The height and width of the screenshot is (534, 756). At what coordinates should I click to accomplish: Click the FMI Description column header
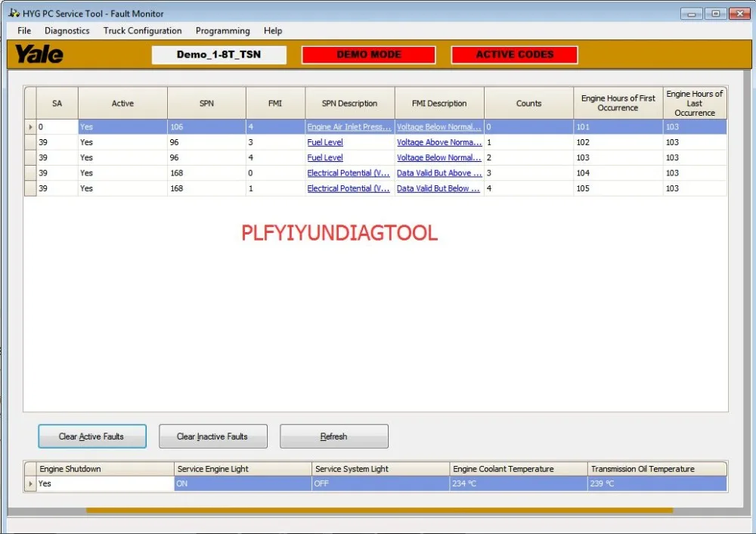[439, 103]
